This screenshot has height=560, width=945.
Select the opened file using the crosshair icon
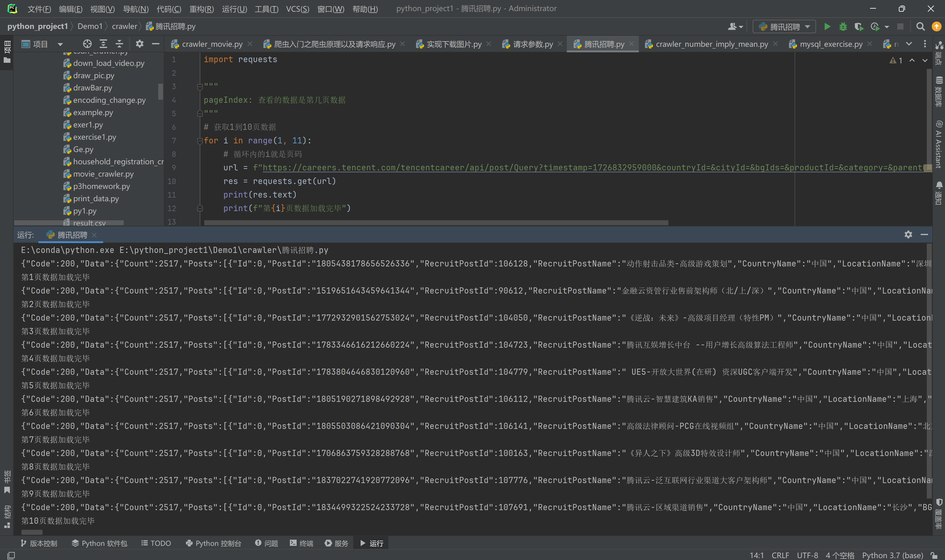87,44
